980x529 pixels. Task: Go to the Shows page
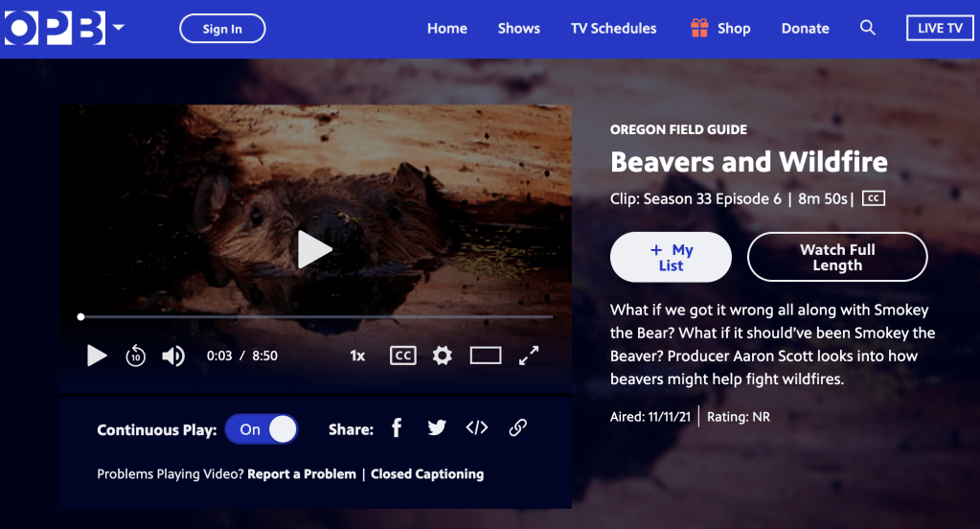pyautogui.click(x=518, y=28)
